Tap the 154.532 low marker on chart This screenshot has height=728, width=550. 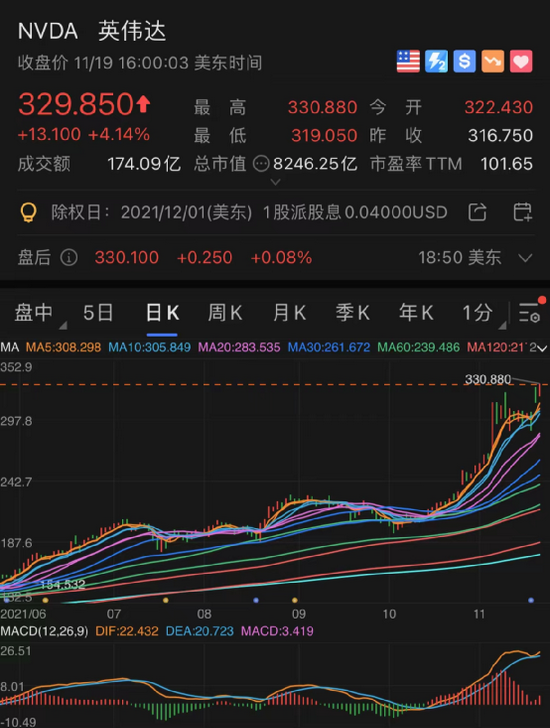pyautogui.click(x=63, y=585)
